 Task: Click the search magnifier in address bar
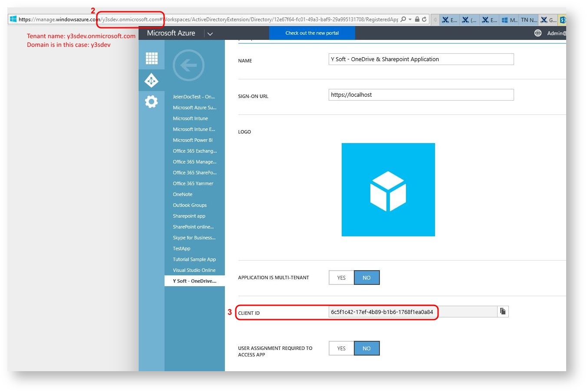[x=403, y=20]
